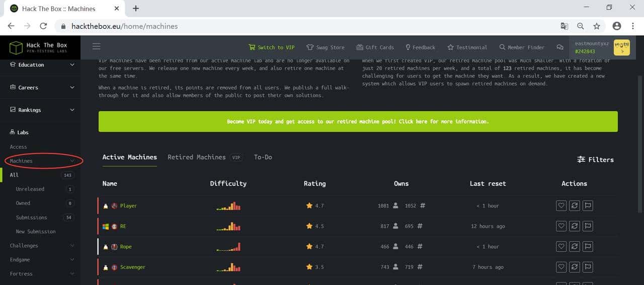Open the Access link under Labs
Viewport: 644px width, 285px height.
(x=18, y=147)
